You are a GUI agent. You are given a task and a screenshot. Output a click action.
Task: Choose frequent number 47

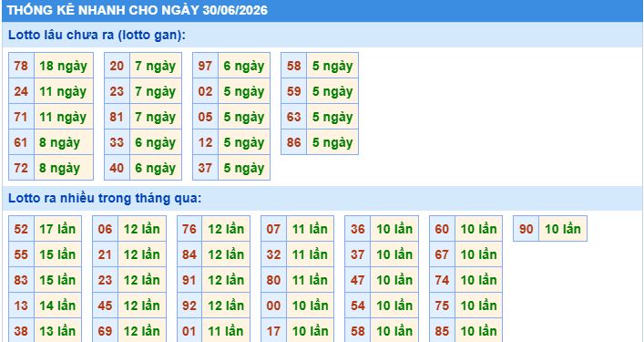[x=357, y=280]
